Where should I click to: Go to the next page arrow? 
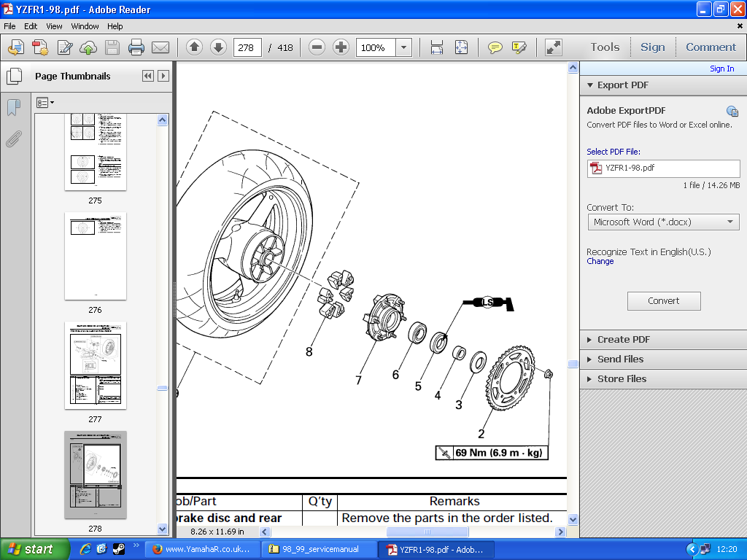coord(218,48)
